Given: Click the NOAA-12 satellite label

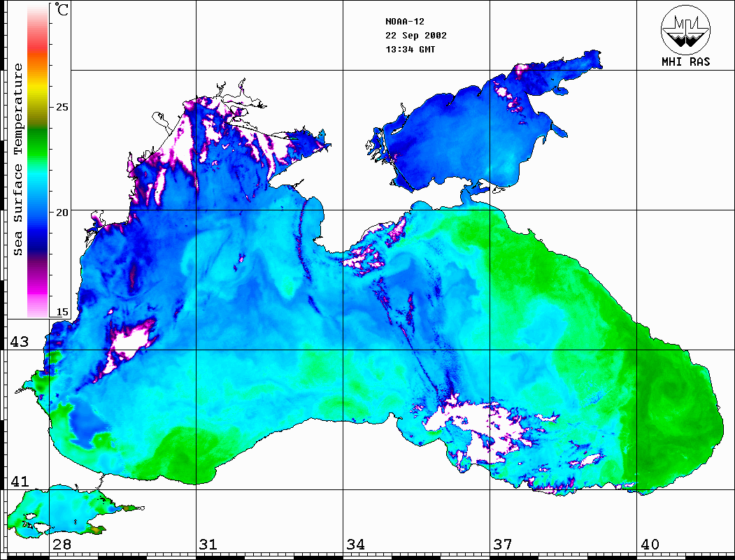Looking at the screenshot, I should 405,21.
